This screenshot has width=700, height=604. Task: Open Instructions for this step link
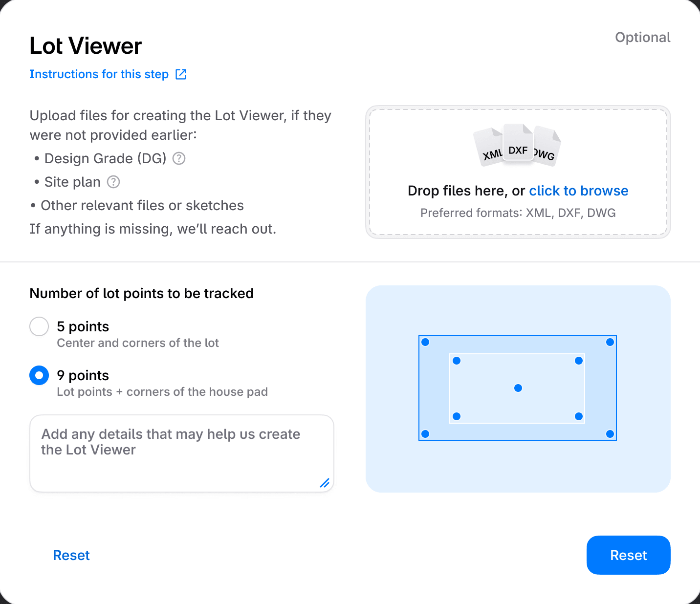[99, 74]
